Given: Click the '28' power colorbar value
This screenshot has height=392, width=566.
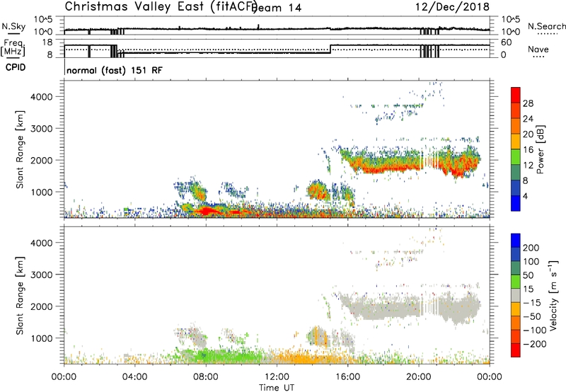Looking at the screenshot, I should pos(528,103).
